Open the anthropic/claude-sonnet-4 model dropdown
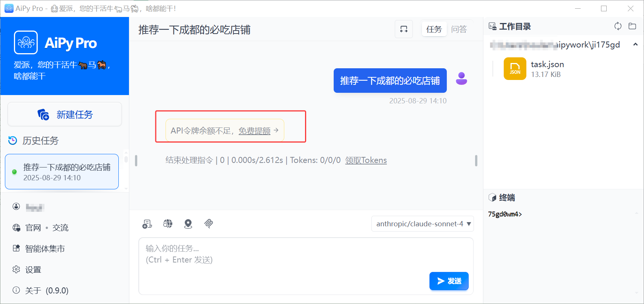 (x=423, y=224)
